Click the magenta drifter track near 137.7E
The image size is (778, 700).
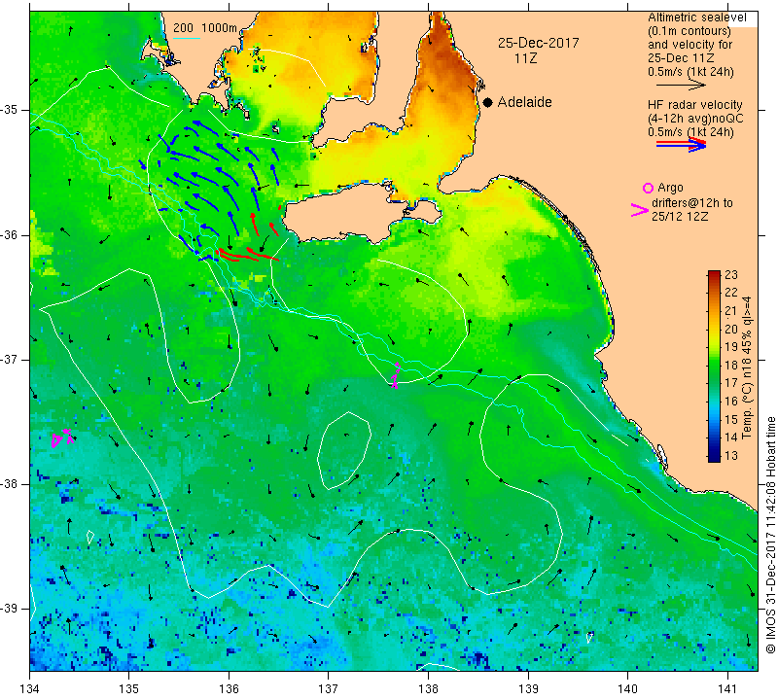(396, 375)
